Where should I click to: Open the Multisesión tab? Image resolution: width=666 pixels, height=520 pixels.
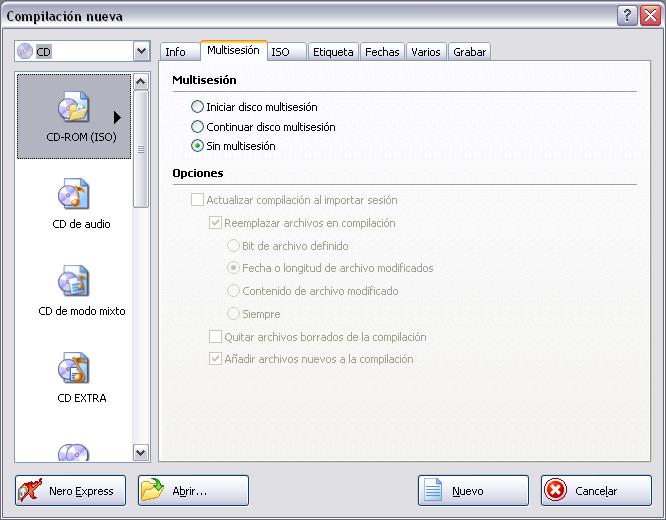tap(234, 50)
